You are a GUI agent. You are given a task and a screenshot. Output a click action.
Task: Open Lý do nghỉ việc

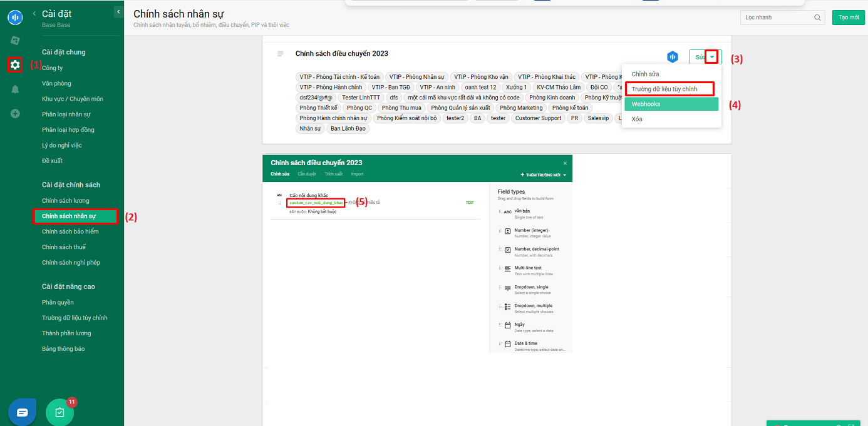pyautogui.click(x=62, y=145)
